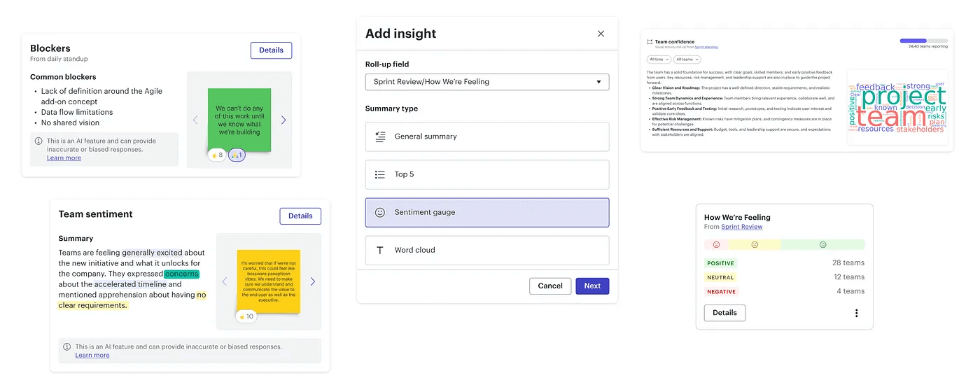Click the '12 teams' count
This screenshot has width=980, height=385.
pos(848,277)
